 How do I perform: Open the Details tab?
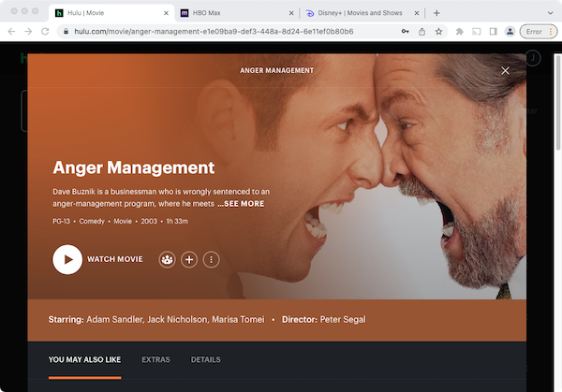pyautogui.click(x=205, y=360)
